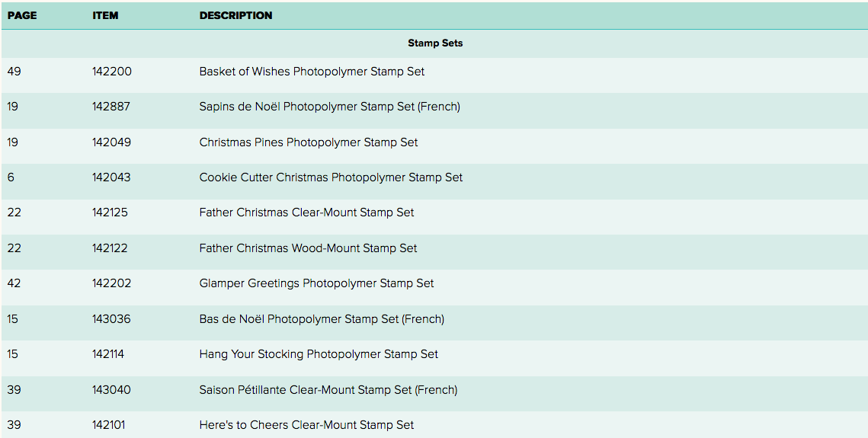Click Here's to Cheers Clear-Mount Stamp Set
868x438 pixels.
pyautogui.click(x=306, y=425)
